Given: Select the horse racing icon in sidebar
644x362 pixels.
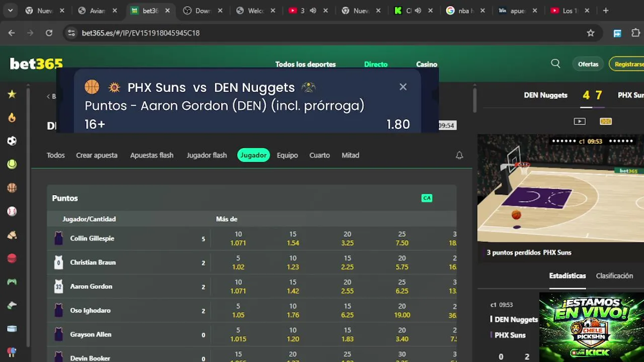Looking at the screenshot, I should click(x=12, y=235).
